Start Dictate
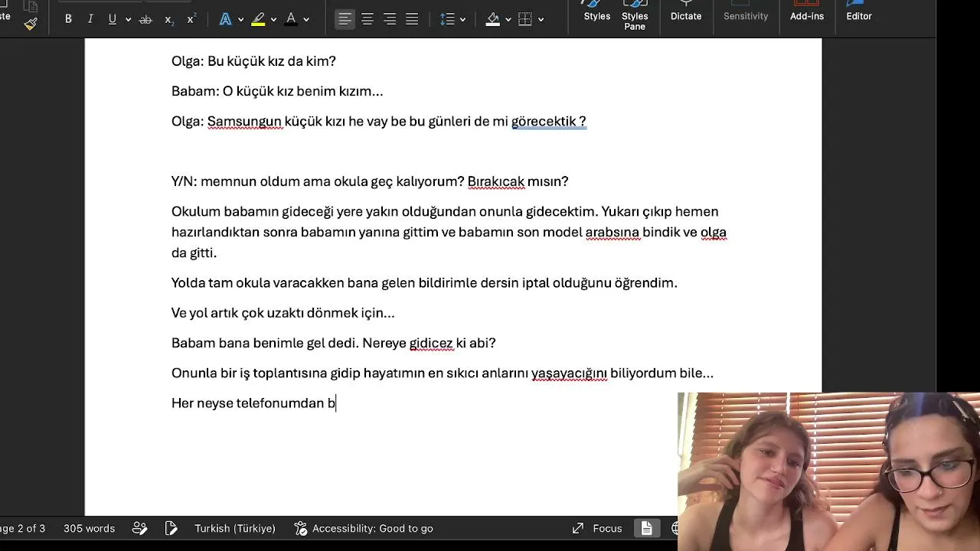Image resolution: width=980 pixels, height=551 pixels. pyautogui.click(x=686, y=12)
